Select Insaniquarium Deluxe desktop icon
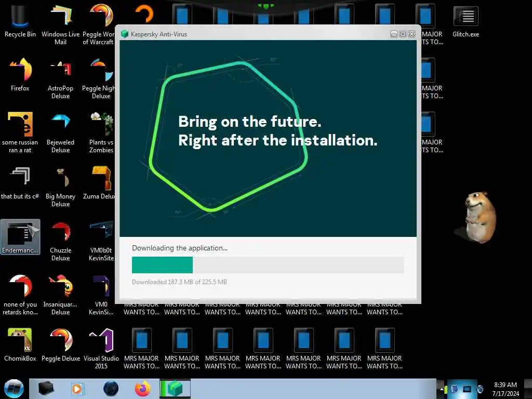Viewport: 532px width, 399px height. click(60, 295)
